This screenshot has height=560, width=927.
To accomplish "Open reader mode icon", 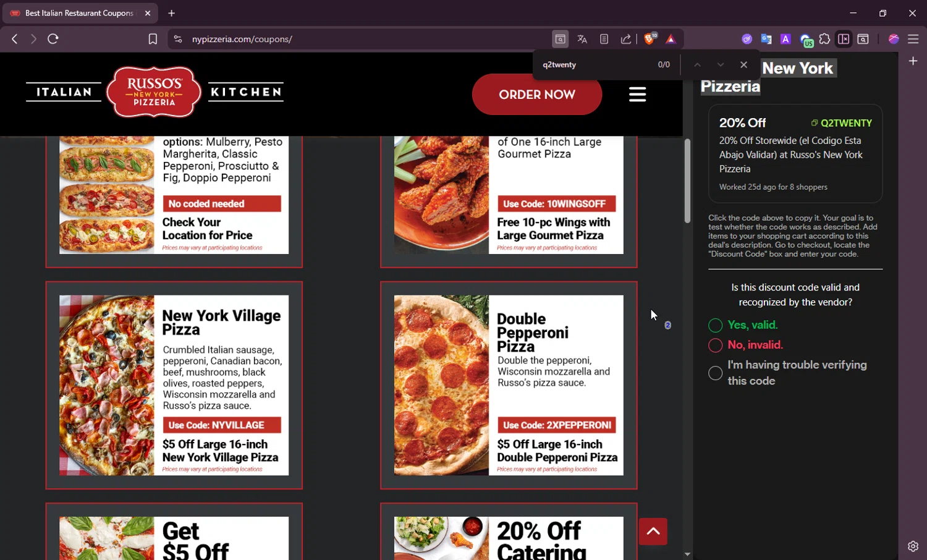I will coord(604,39).
